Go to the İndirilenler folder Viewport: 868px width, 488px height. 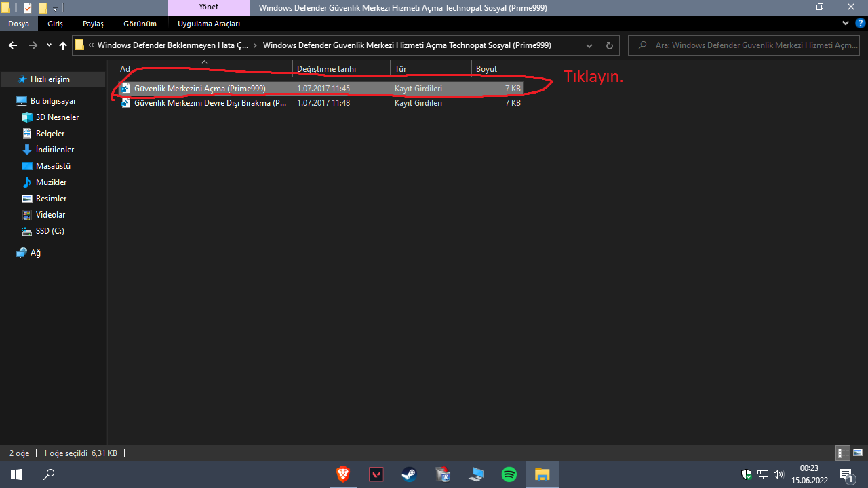(x=48, y=150)
